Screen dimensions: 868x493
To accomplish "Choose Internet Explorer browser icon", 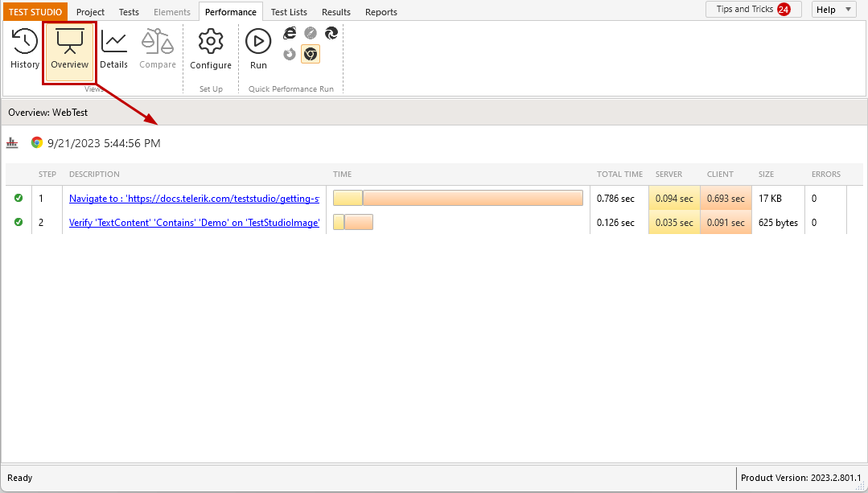I will (x=290, y=33).
